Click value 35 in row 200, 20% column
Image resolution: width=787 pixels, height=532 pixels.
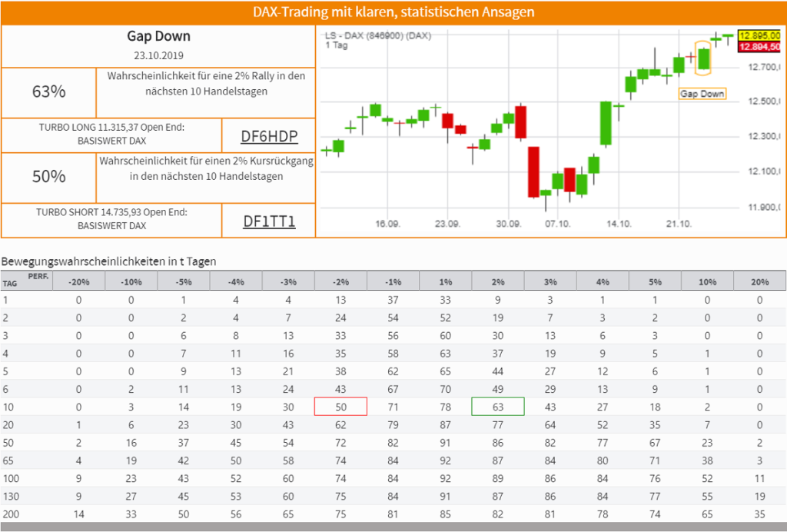759,514
